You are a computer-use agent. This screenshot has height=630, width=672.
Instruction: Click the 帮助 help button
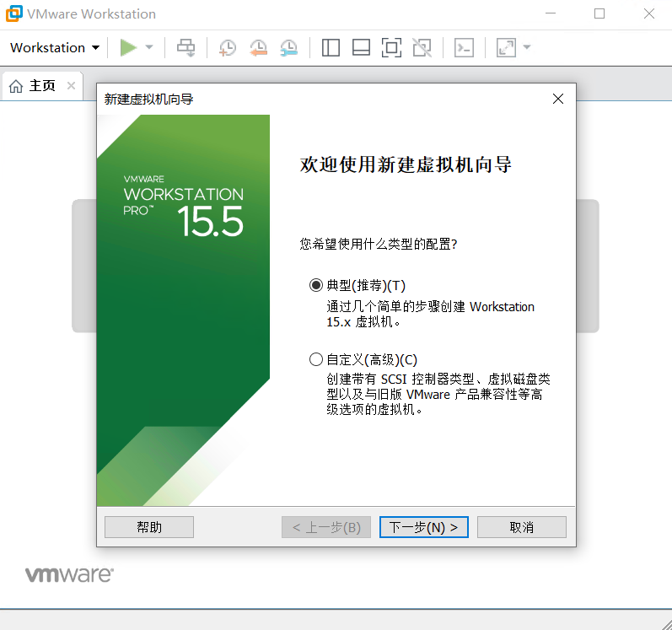tap(149, 527)
